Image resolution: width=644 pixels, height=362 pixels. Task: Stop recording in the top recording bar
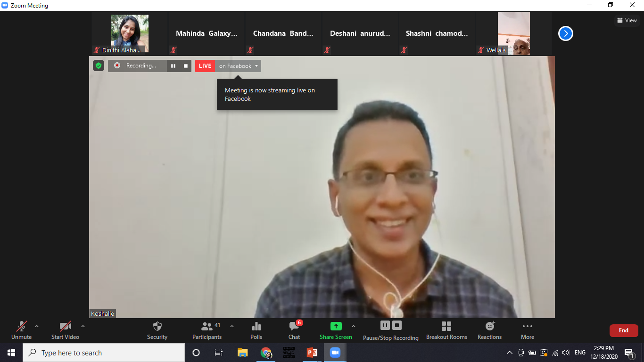186,66
